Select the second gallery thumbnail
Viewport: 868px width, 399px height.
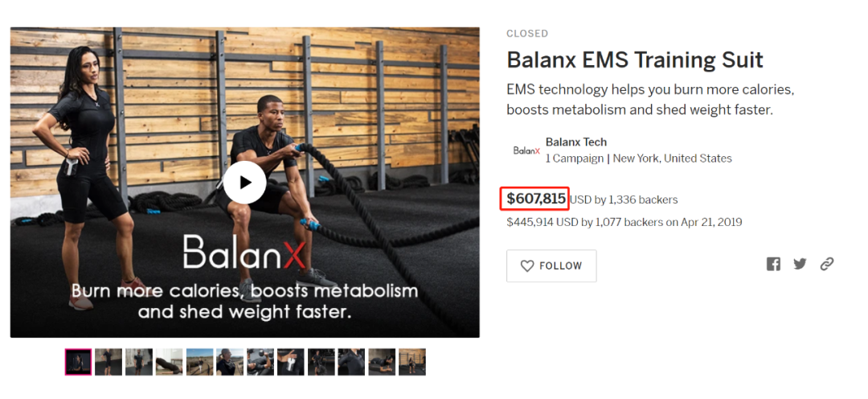click(108, 362)
